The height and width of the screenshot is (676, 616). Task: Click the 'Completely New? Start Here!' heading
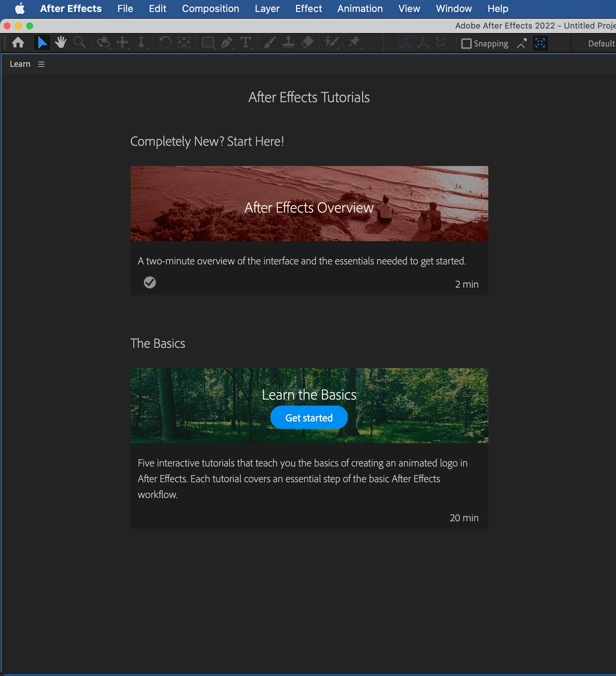pyautogui.click(x=207, y=142)
